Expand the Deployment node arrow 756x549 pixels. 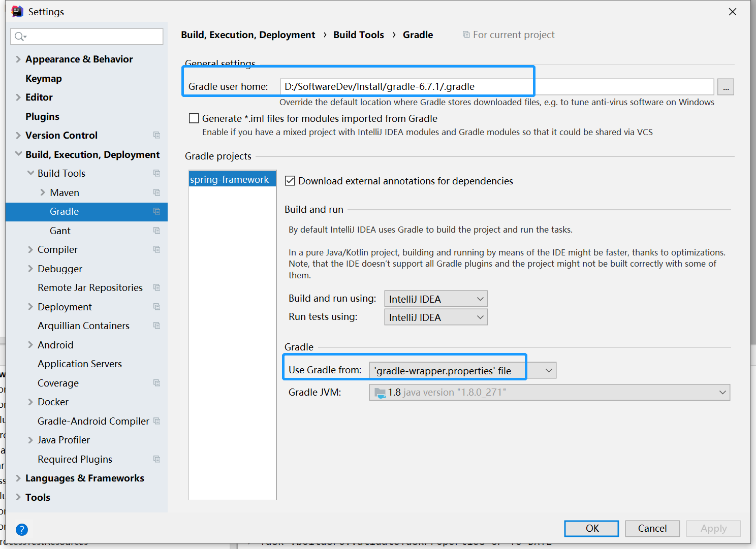(30, 307)
